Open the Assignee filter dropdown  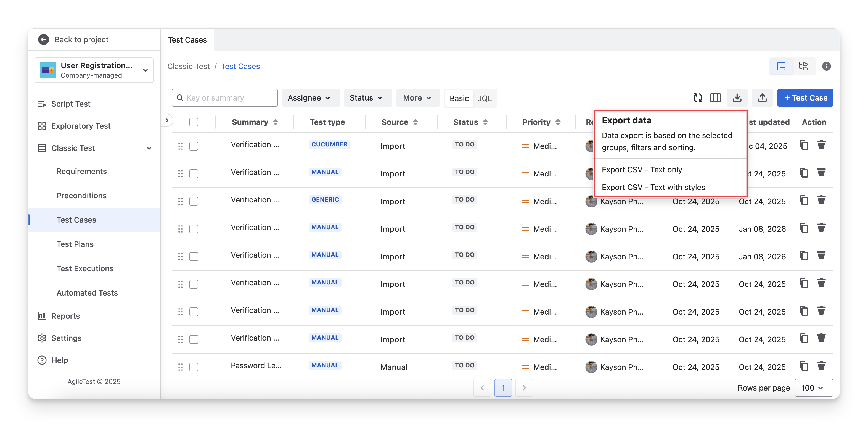(x=309, y=98)
